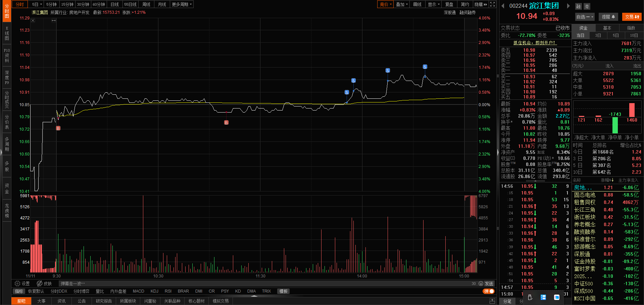The height and width of the screenshot is (305, 644).
Task: Open the F10资料 sidebar view
Action: [7, 55]
